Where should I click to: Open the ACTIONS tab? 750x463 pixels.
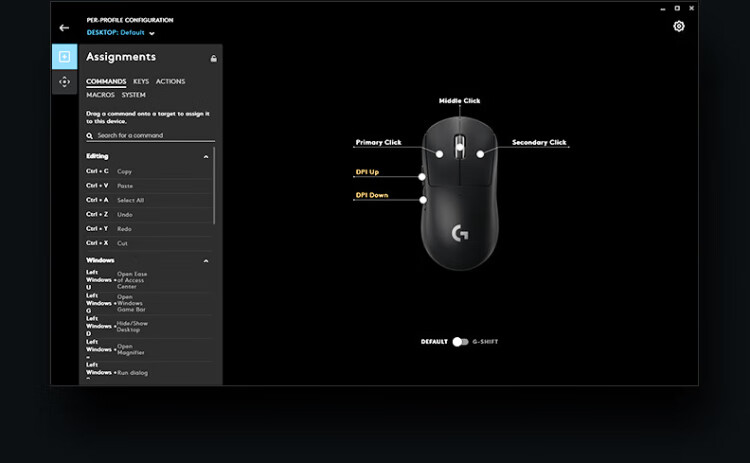click(x=170, y=81)
